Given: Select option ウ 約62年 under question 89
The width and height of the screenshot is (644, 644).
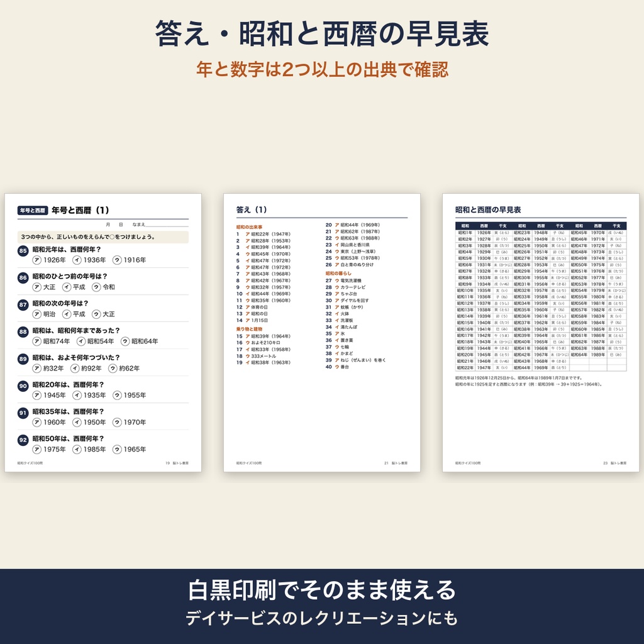Looking at the screenshot, I should (124, 369).
